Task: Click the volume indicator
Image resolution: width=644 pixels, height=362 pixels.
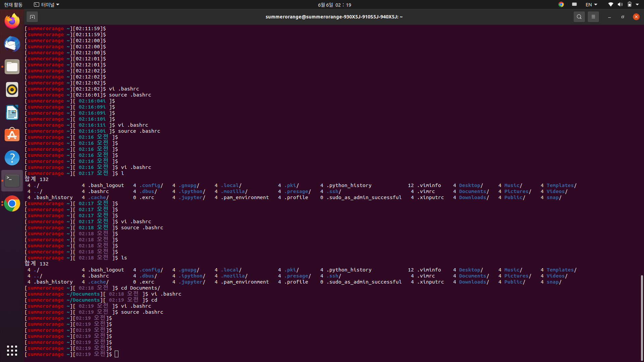Action: pos(619,4)
